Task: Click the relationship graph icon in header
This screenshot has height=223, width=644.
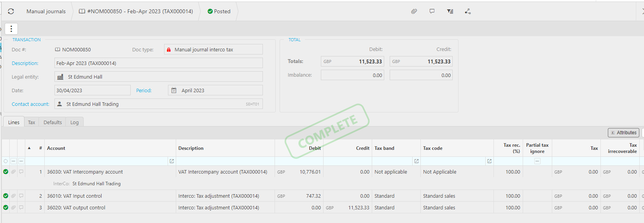Action: pyautogui.click(x=468, y=11)
